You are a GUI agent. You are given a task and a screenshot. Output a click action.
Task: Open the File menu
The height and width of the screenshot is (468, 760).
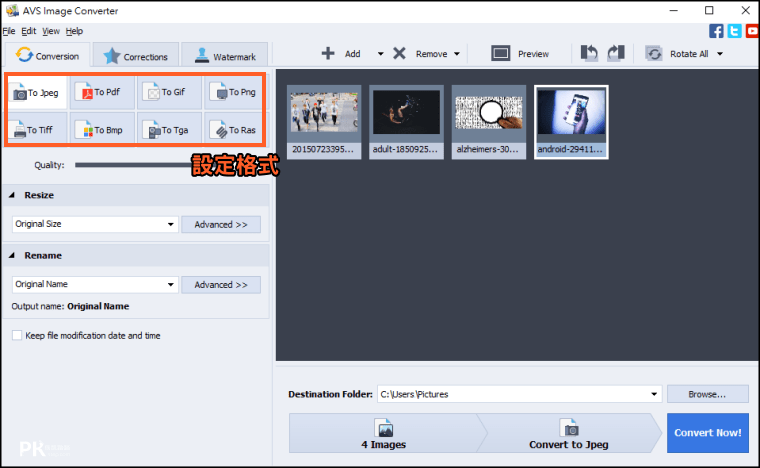pos(9,31)
